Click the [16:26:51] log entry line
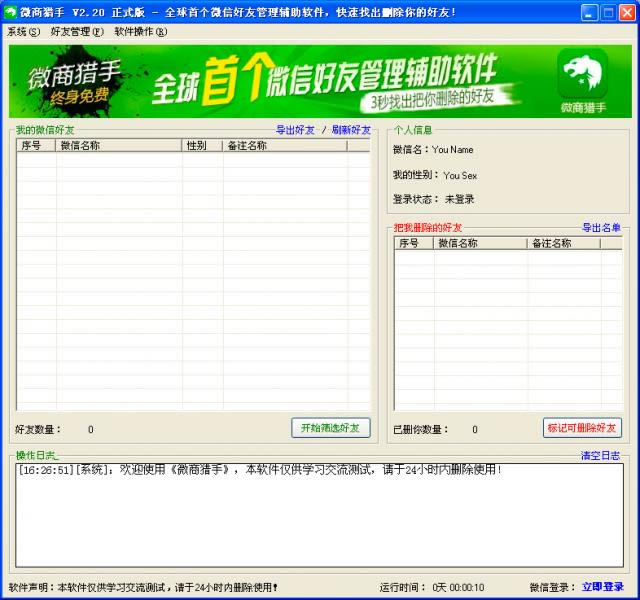Viewport: 640px width, 600px height. coord(260,470)
